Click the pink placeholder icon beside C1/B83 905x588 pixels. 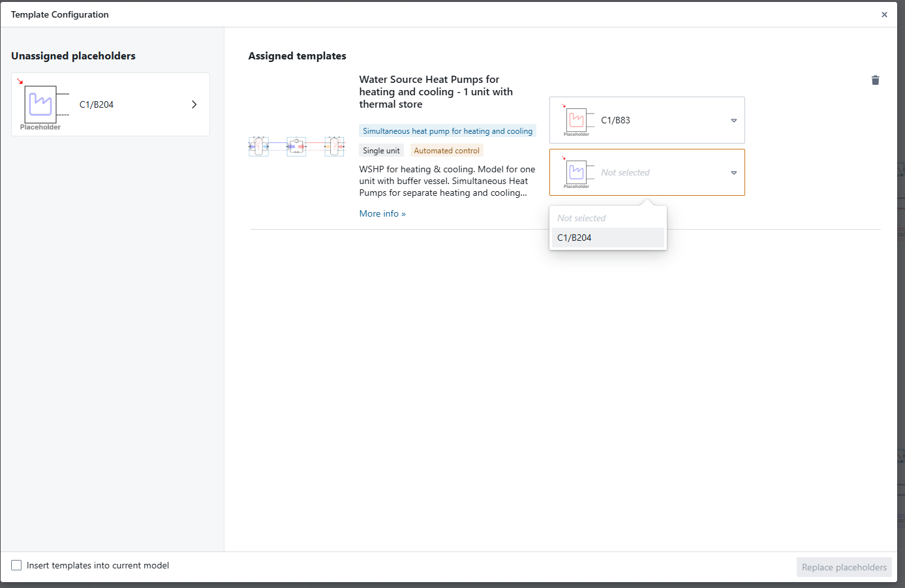(576, 120)
